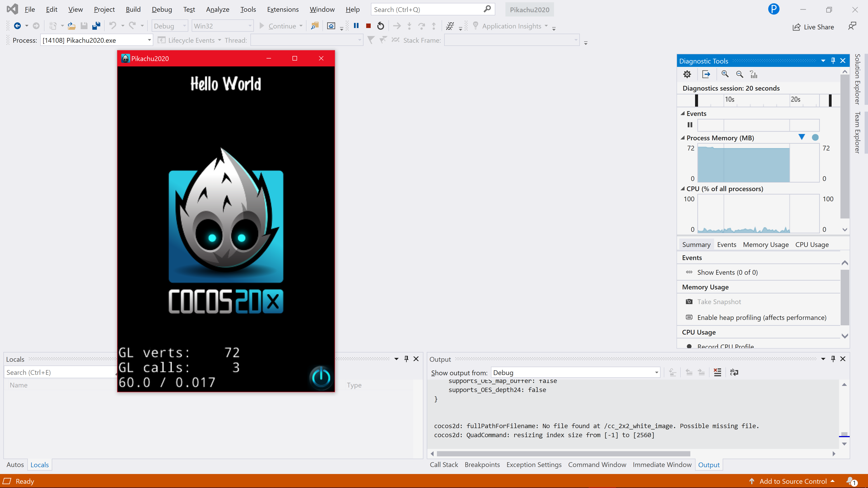Click the Clear All output icon
The width and height of the screenshot is (868, 488).
(717, 372)
